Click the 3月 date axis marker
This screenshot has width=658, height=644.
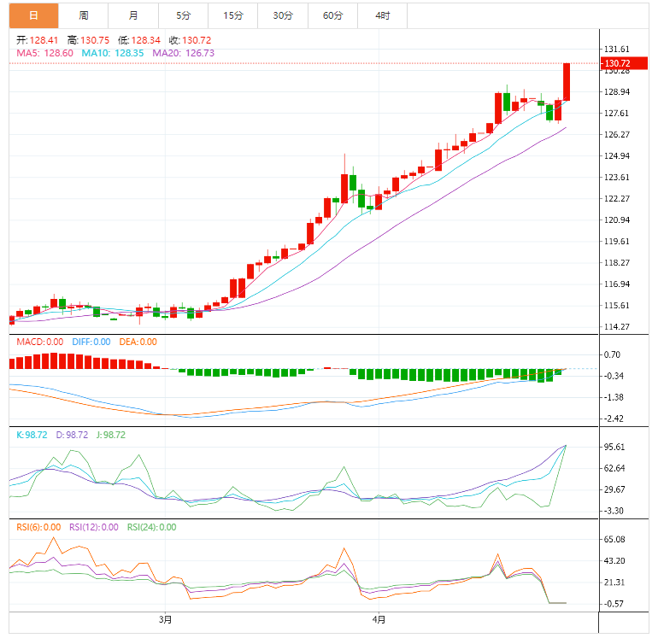165,620
